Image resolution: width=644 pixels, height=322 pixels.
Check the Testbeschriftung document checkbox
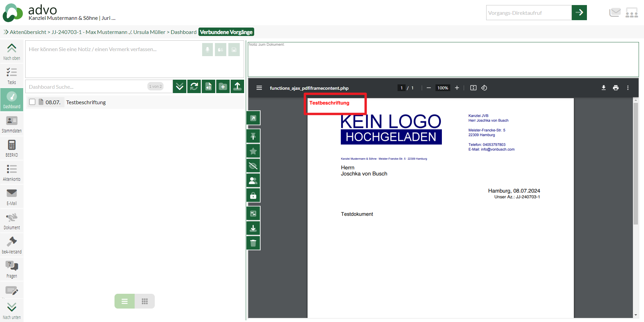(32, 102)
